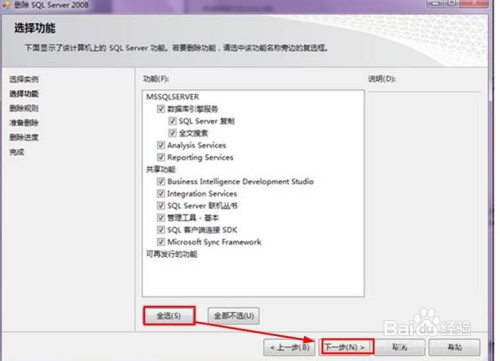Toggle the Microsoft Sync Framework checkbox
Viewport: 500px width, 361px height.
click(161, 242)
